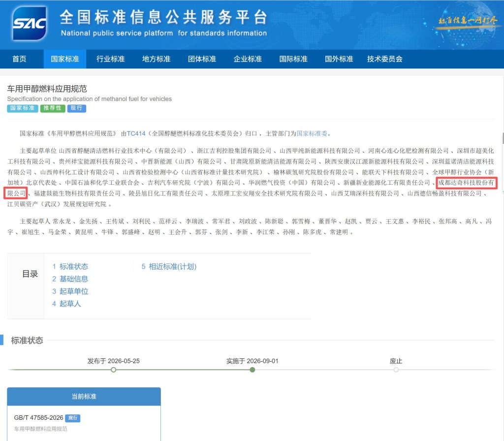Click the card subtitle 车用甲醇燃料应用规范
Screen dimensions: 504x441
pyautogui.click(x=40, y=429)
